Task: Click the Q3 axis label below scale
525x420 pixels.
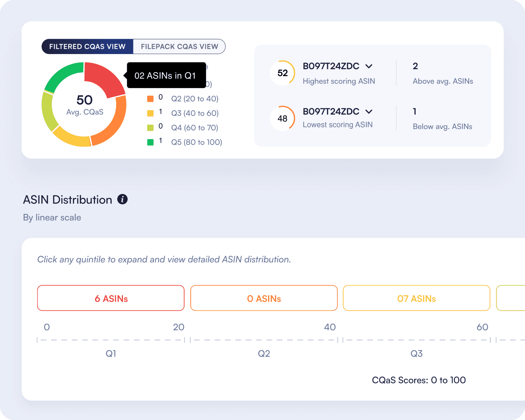Action: [x=417, y=354]
